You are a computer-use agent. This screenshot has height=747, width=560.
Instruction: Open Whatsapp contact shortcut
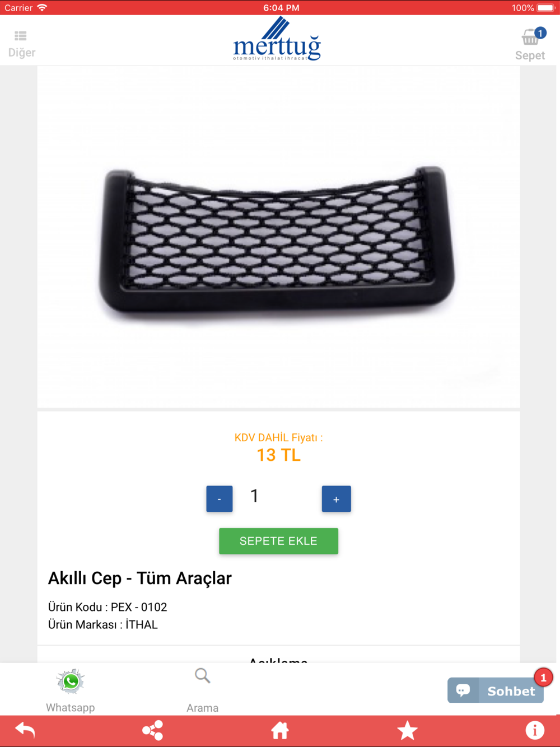coord(71,690)
